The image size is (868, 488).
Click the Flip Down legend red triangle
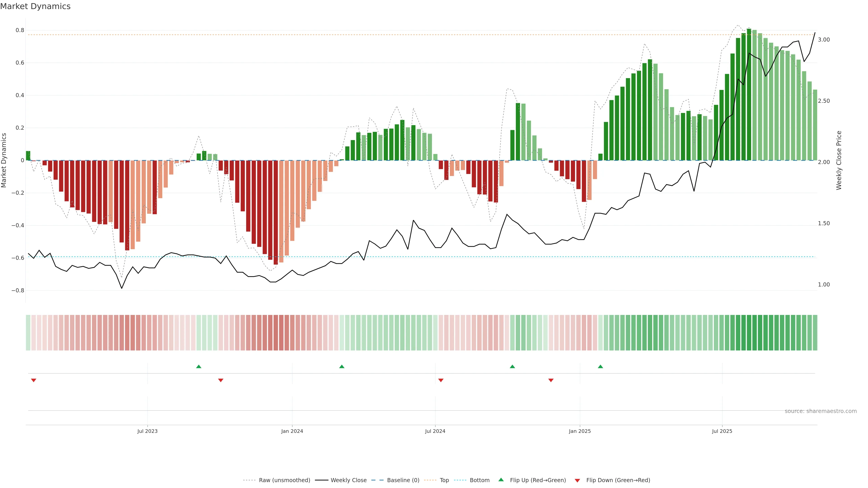577,480
